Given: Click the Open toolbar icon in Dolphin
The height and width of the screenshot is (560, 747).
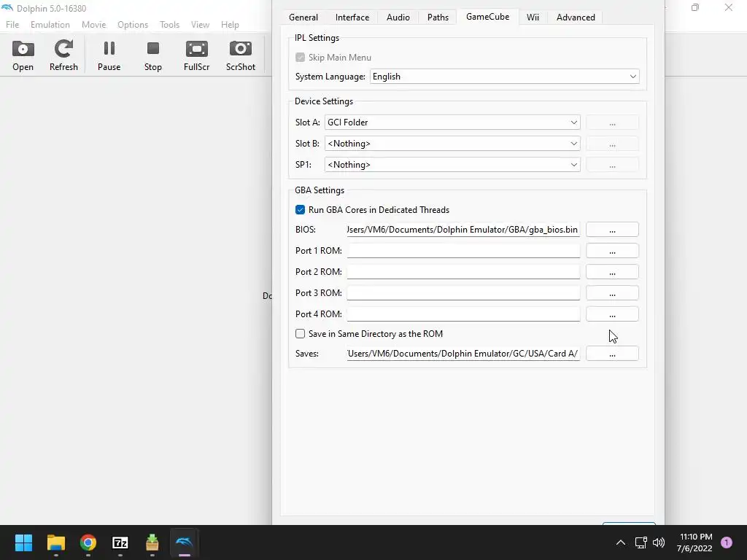Looking at the screenshot, I should pos(23,55).
